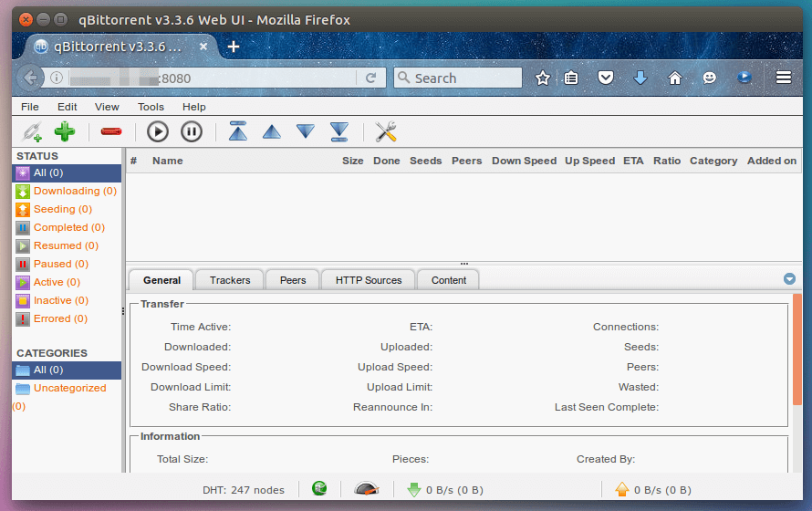812x511 pixels.
Task: Filter by Seeding status
Action: coord(68,209)
